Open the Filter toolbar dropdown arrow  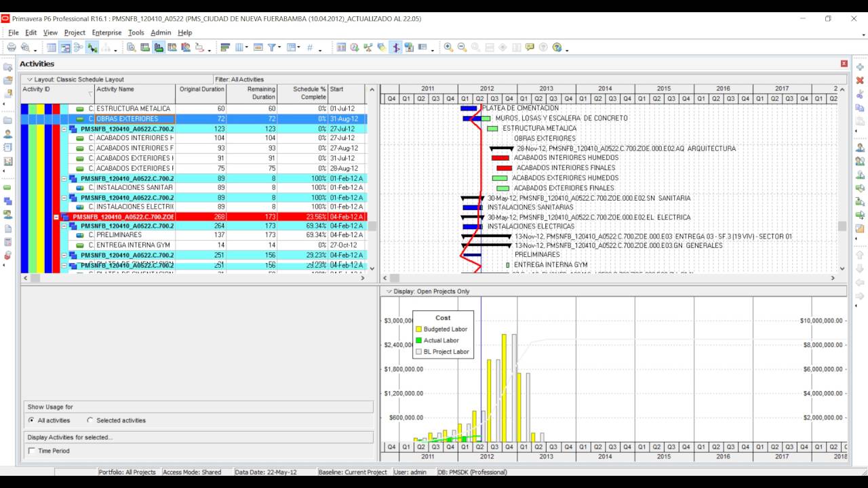pos(279,48)
